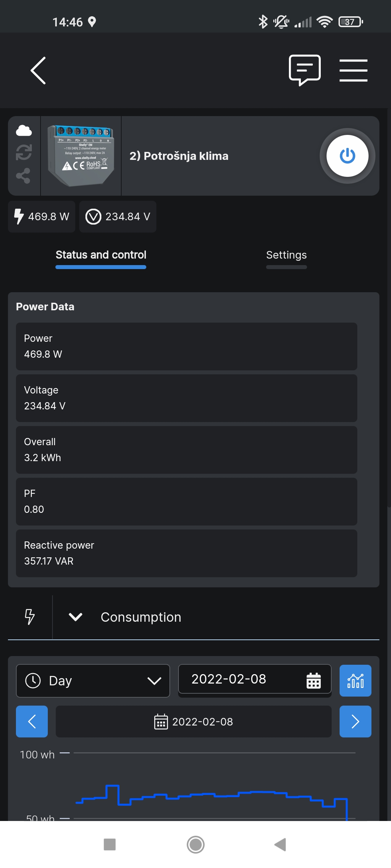Tap the cloud connection icon
The width and height of the screenshot is (391, 868).
(24, 131)
